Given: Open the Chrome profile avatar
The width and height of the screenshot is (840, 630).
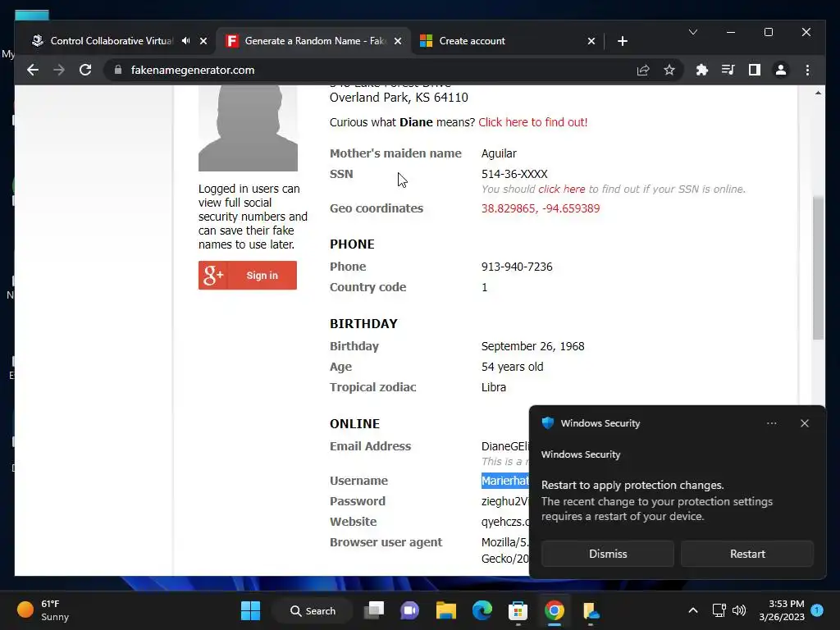Looking at the screenshot, I should (x=781, y=71).
